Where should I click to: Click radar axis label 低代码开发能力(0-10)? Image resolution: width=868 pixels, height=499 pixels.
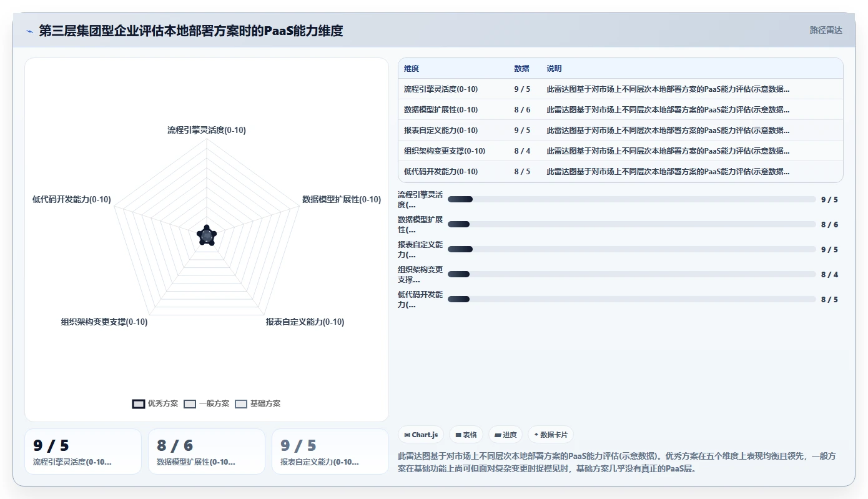[x=72, y=200]
